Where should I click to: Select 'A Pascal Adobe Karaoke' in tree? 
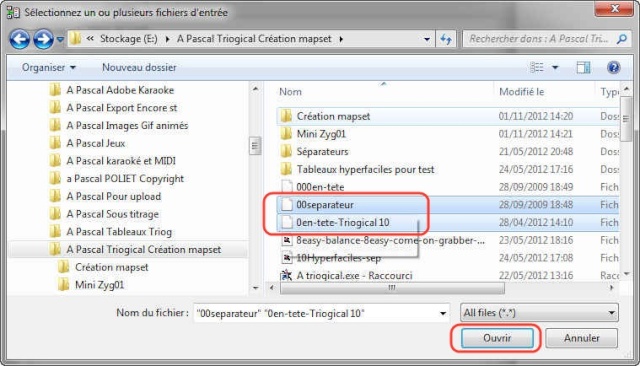[120, 90]
